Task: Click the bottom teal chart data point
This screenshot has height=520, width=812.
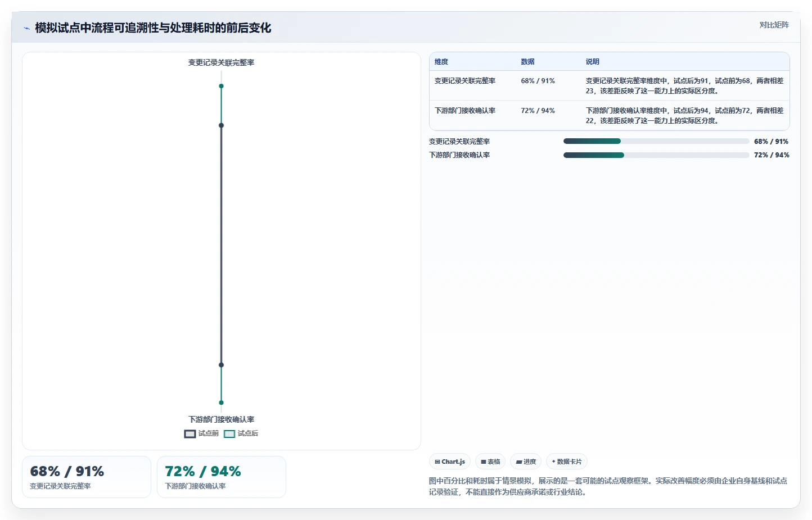Action: [x=221, y=403]
